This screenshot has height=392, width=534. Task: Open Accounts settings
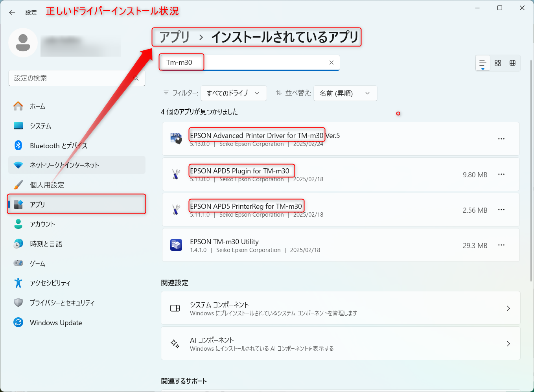click(77, 224)
